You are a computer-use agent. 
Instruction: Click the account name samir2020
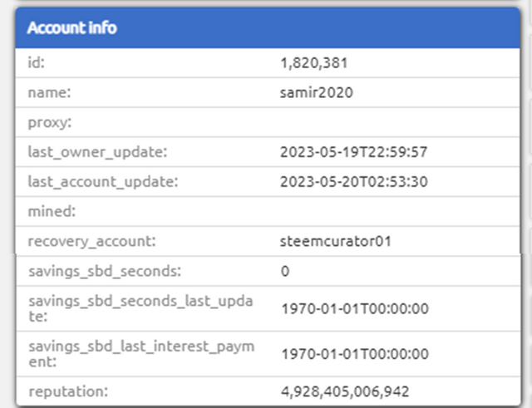point(316,92)
